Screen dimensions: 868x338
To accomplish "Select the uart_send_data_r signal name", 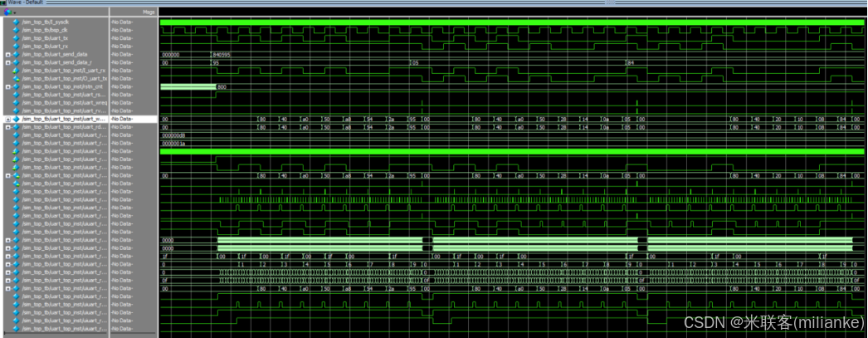I will 56,62.
